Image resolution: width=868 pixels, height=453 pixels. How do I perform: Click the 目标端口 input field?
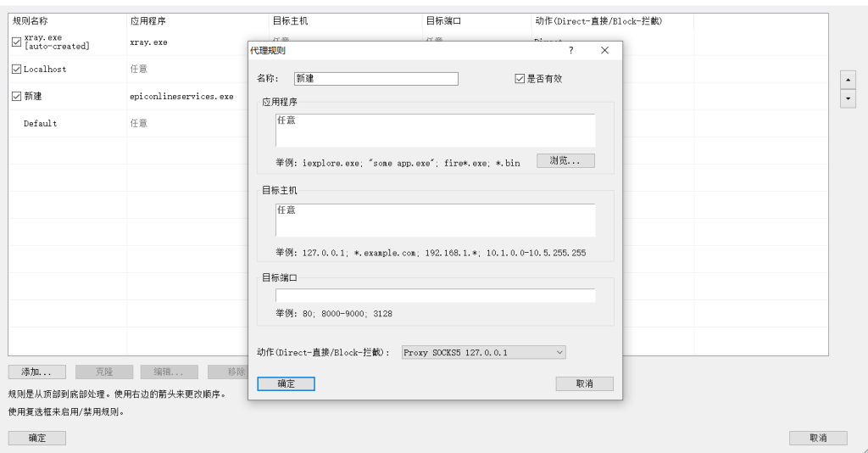(x=435, y=295)
